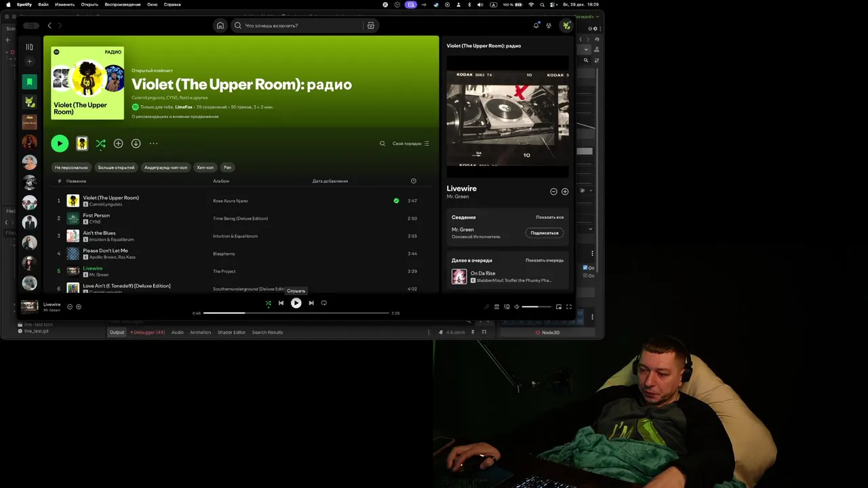Screen dimensions: 868x488
Task: Skip to next track
Action: (x=311, y=303)
